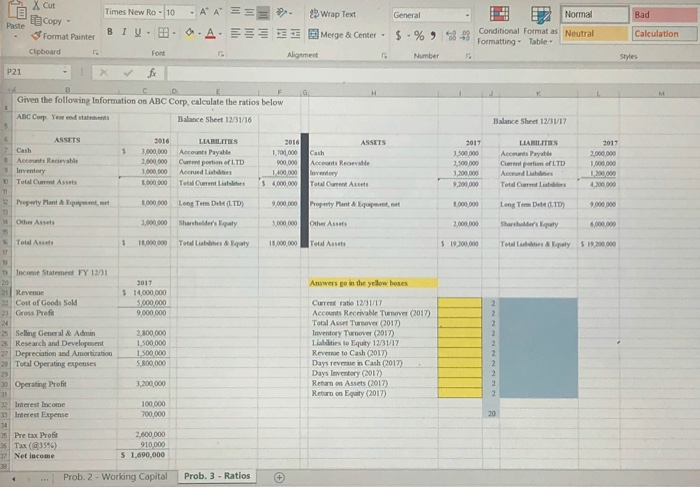Viewport: 700px width, 488px height.
Task: Click the Paste clipboard icon
Action: point(16,10)
